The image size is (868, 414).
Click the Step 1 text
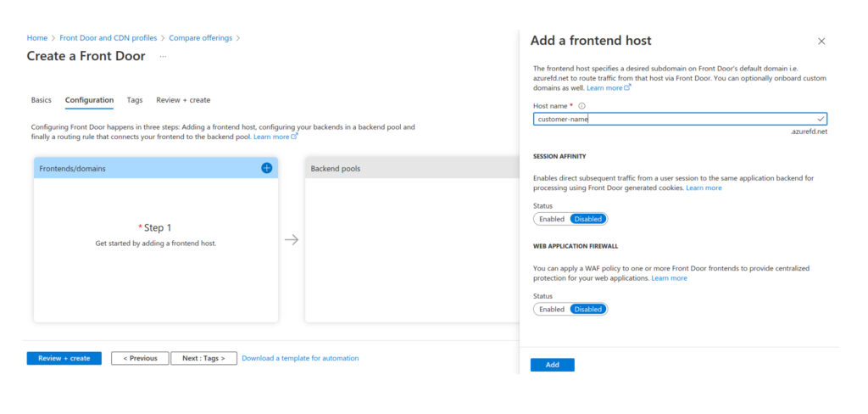point(158,227)
